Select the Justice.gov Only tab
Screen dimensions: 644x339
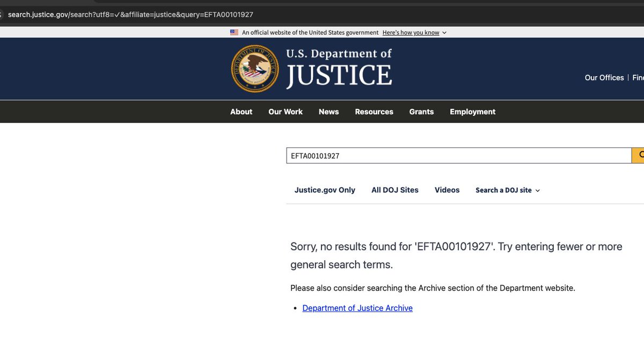325,190
